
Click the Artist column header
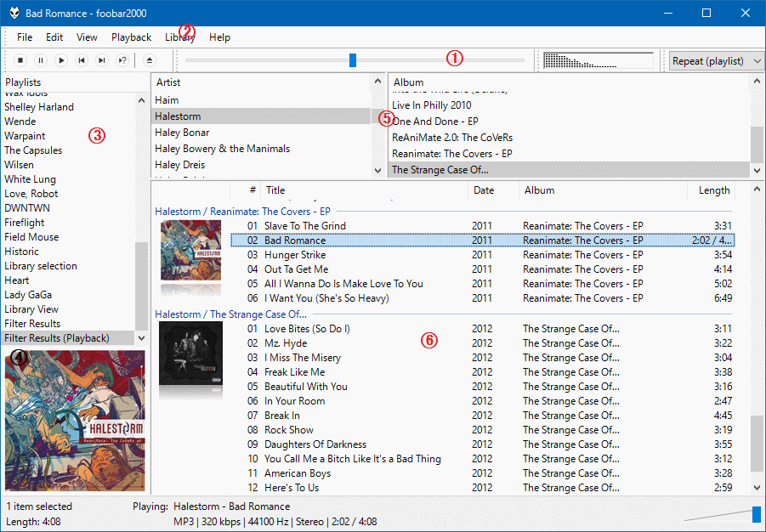point(262,82)
